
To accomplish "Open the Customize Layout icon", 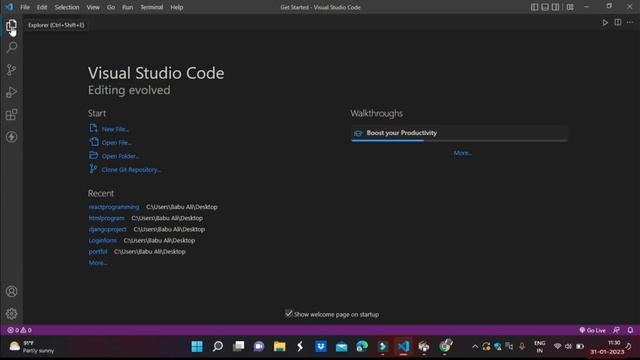I will pyautogui.click(x=570, y=7).
